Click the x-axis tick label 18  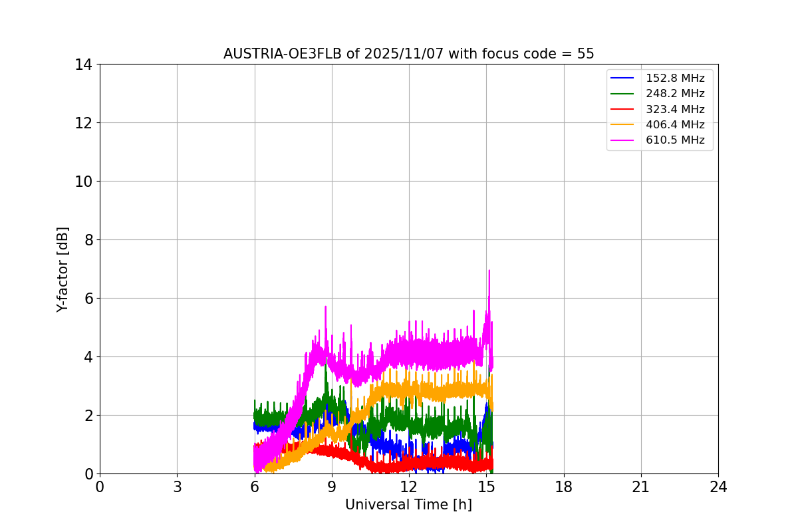point(564,487)
